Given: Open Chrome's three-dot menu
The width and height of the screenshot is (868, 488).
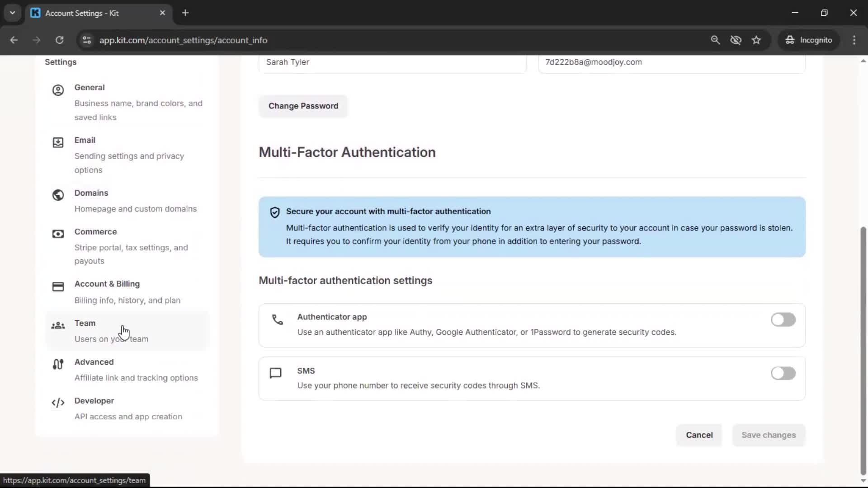Looking at the screenshot, I should coord(854,40).
